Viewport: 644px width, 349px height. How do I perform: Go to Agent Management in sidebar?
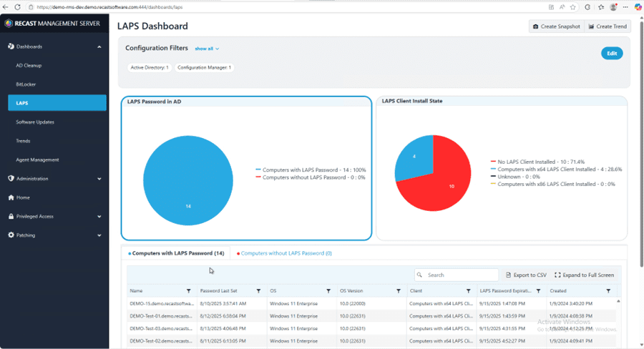coord(37,159)
